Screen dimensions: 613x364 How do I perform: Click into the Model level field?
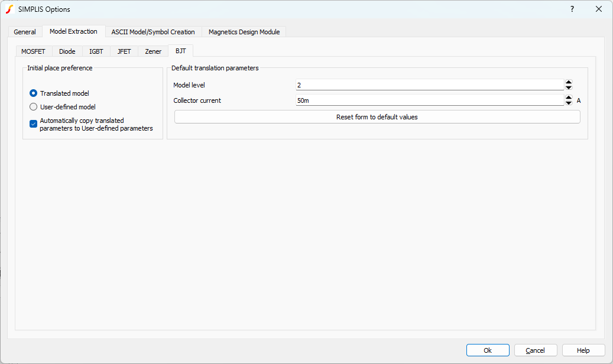pos(429,85)
